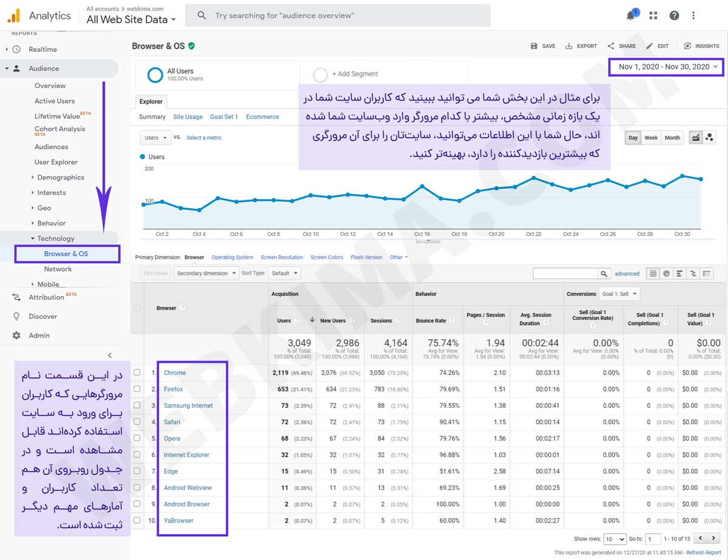Check the YaBrowser row checkbox
Image resolution: width=728 pixels, height=560 pixels.
pos(137,521)
